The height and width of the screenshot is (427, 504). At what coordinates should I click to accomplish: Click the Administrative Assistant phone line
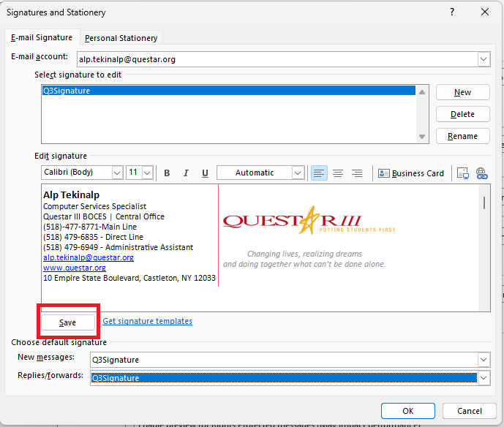[x=119, y=247]
